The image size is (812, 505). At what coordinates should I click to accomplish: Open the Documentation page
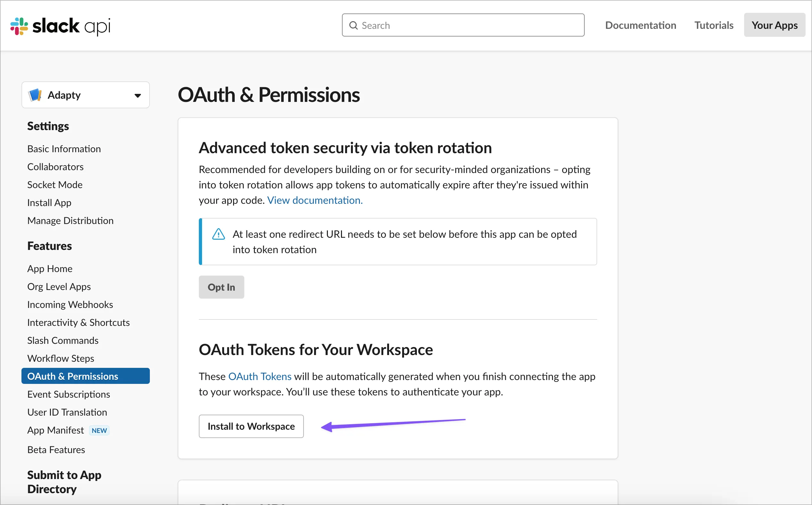click(640, 25)
